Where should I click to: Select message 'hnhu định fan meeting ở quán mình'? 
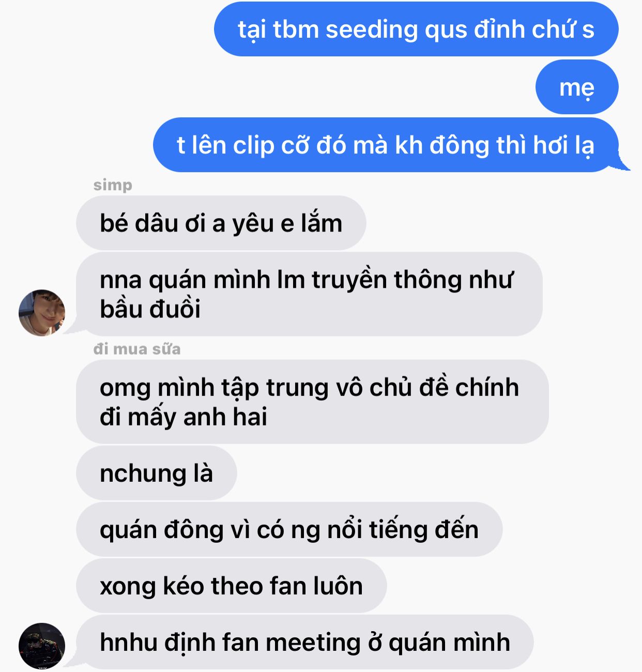pos(305,642)
